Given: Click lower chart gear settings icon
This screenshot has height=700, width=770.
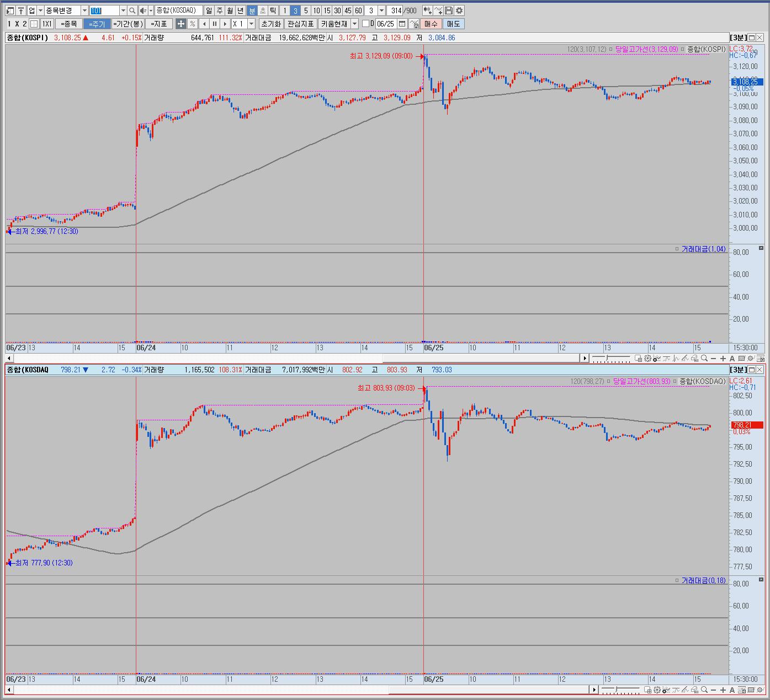Looking at the screenshot, I should pyautogui.click(x=657, y=690).
